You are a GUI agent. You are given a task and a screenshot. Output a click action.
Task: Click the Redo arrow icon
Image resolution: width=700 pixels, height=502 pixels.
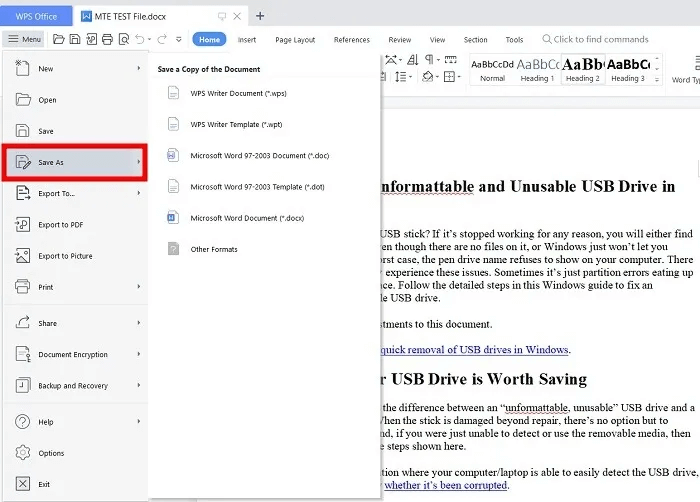[162, 39]
